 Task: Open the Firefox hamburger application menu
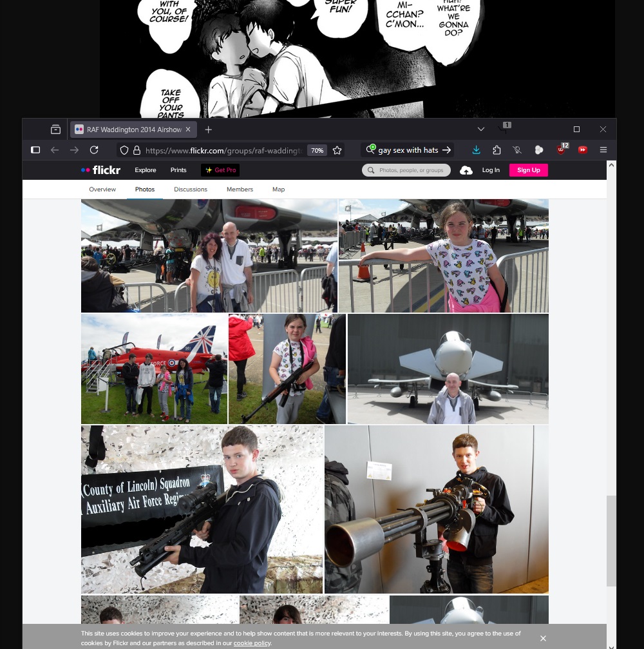point(603,150)
